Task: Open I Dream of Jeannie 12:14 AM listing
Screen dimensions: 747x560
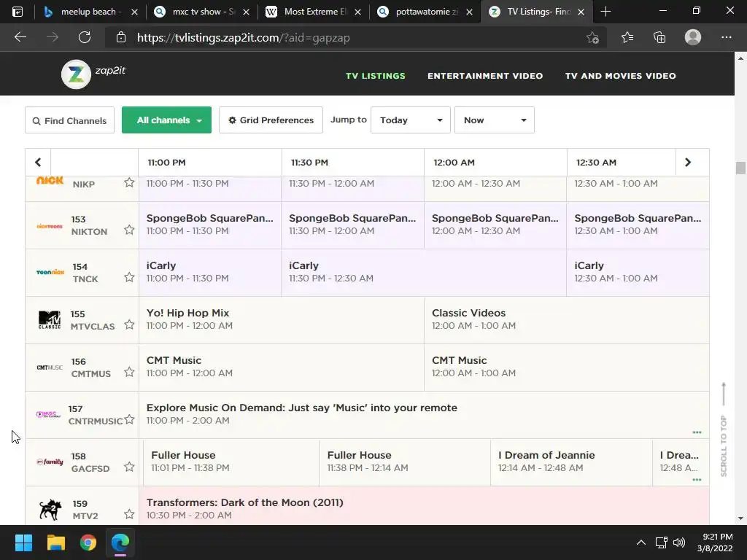Action: [571, 462]
